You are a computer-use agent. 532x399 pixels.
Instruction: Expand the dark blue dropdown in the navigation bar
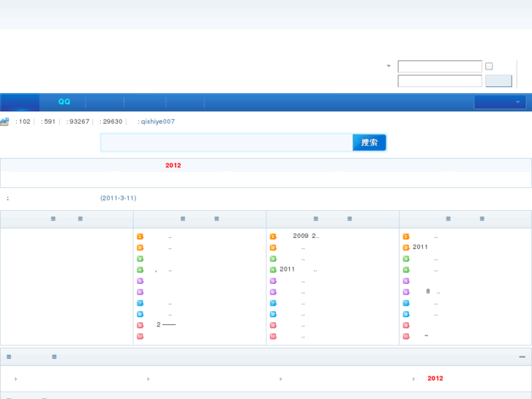500,102
